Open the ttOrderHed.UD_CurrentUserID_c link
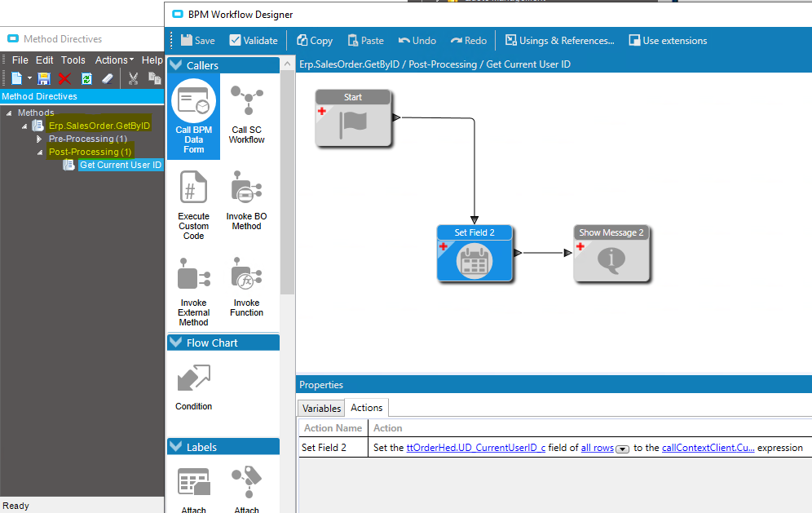Image resolution: width=812 pixels, height=513 pixels. coord(475,448)
